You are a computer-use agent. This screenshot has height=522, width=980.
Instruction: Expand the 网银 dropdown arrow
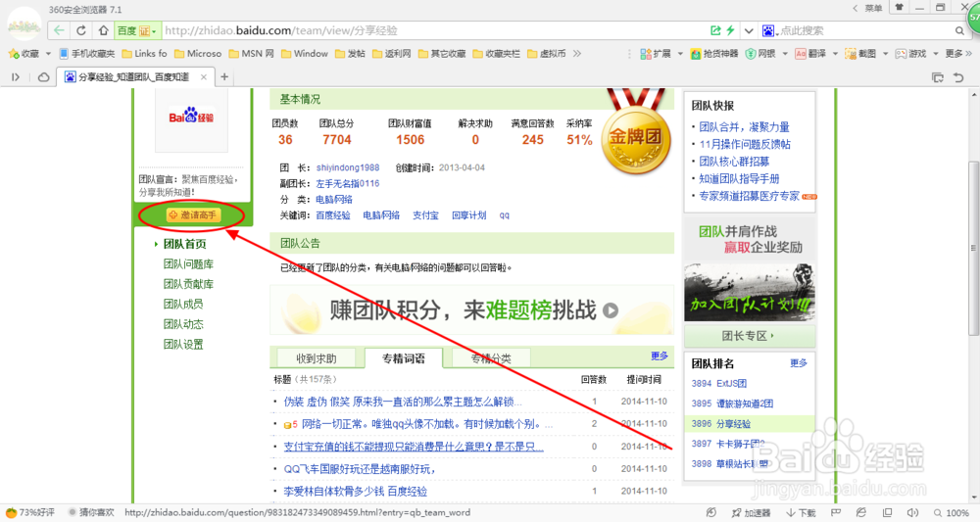click(x=785, y=54)
